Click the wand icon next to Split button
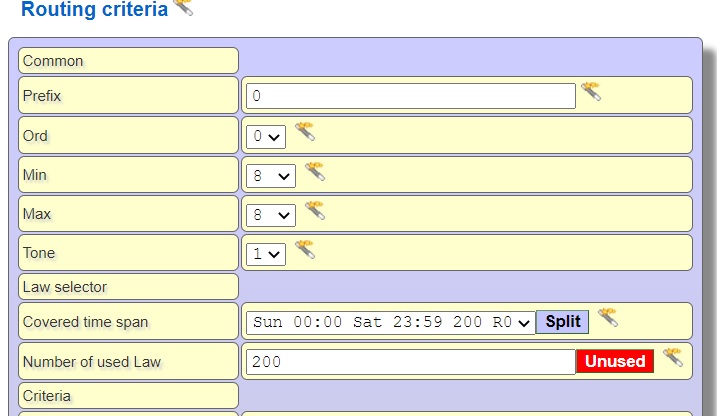Screen dimensions: 717x416 [607, 318]
